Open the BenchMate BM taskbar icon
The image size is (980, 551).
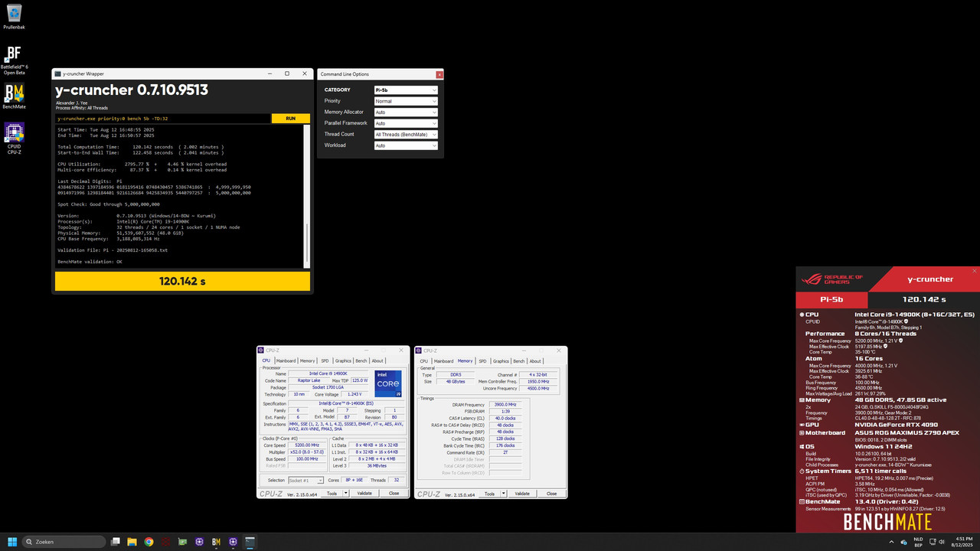click(216, 542)
